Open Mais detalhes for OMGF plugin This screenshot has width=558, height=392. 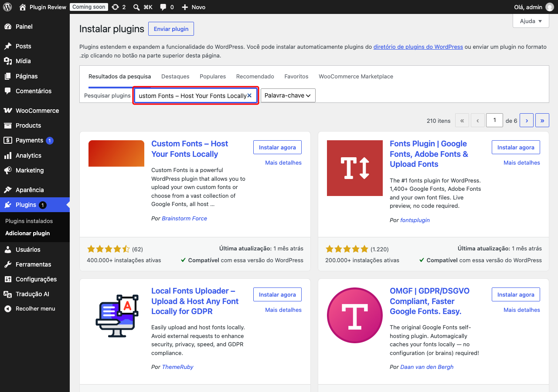tap(521, 310)
